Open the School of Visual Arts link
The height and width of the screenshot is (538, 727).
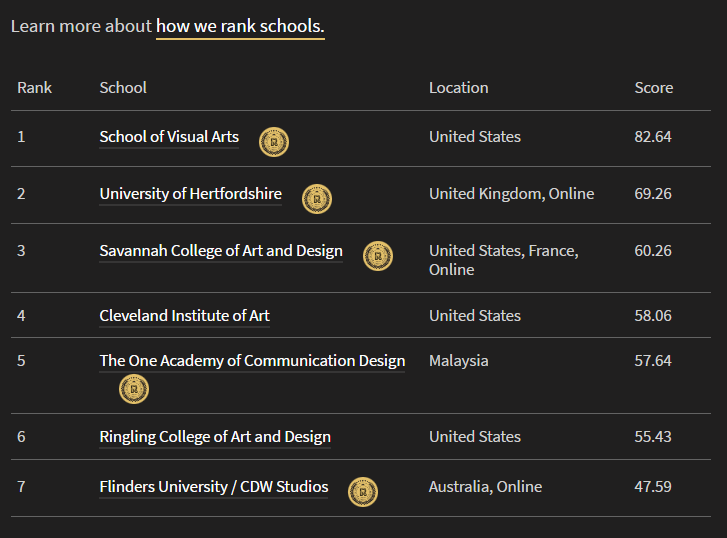coord(169,137)
